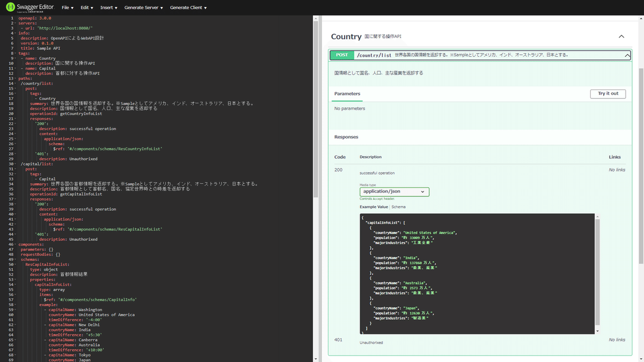Click "capitalInfoList" key in example JSON

tap(383, 222)
